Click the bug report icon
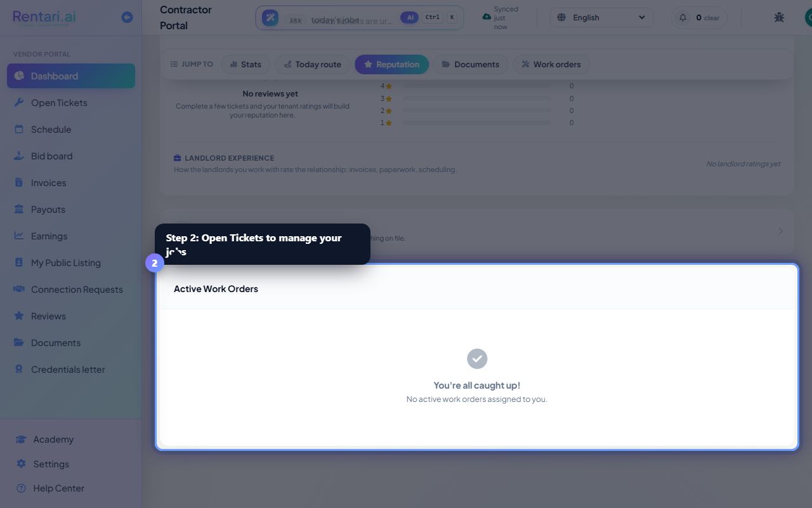 (x=779, y=17)
